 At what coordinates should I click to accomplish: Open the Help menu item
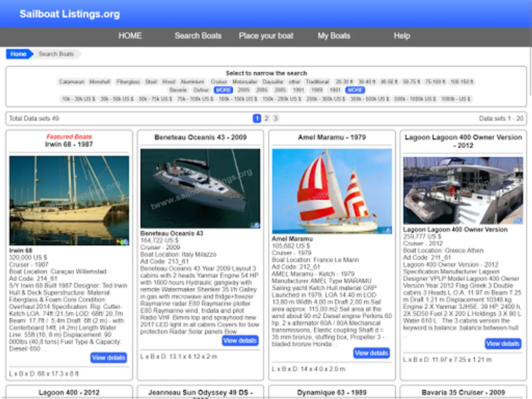(x=402, y=36)
